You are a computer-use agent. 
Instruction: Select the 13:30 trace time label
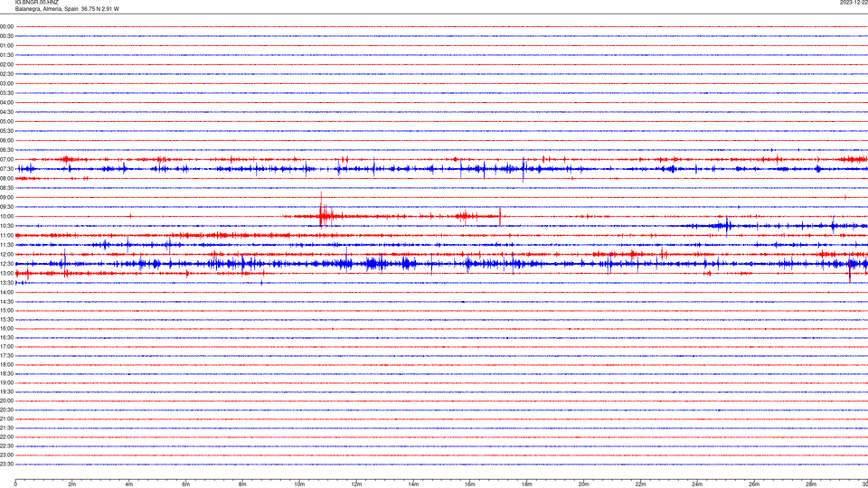click(x=6, y=283)
